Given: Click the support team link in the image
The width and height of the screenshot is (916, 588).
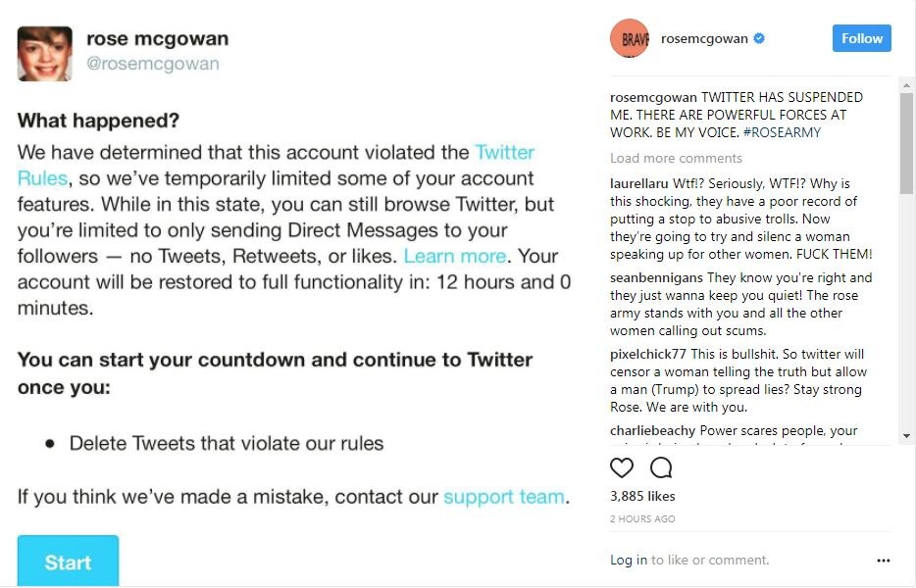Looking at the screenshot, I should pos(503,497).
